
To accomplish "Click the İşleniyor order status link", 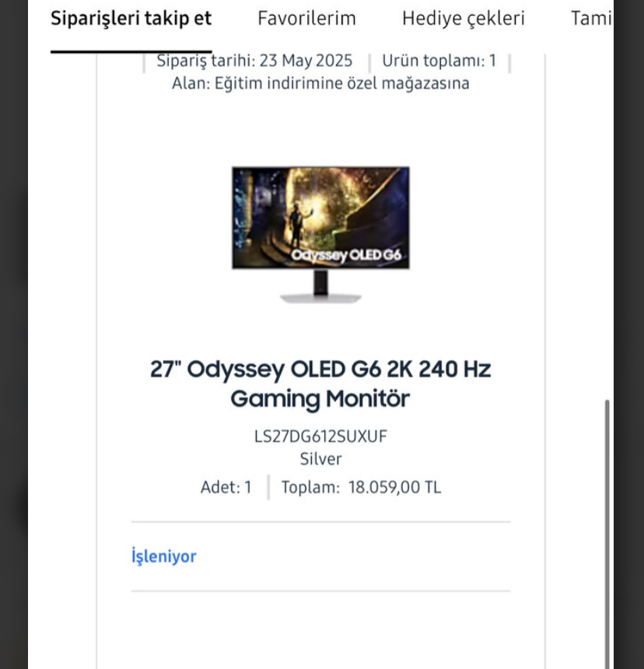I will [x=163, y=556].
